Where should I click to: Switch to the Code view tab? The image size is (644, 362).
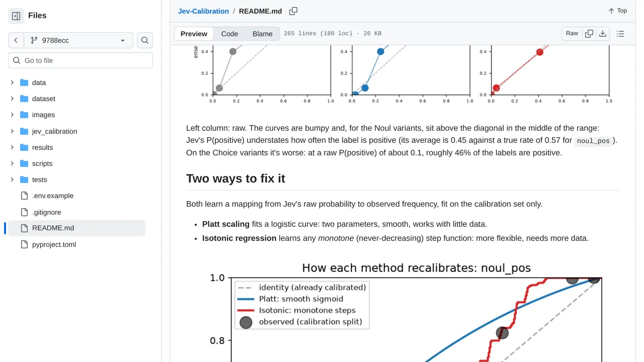coord(229,34)
